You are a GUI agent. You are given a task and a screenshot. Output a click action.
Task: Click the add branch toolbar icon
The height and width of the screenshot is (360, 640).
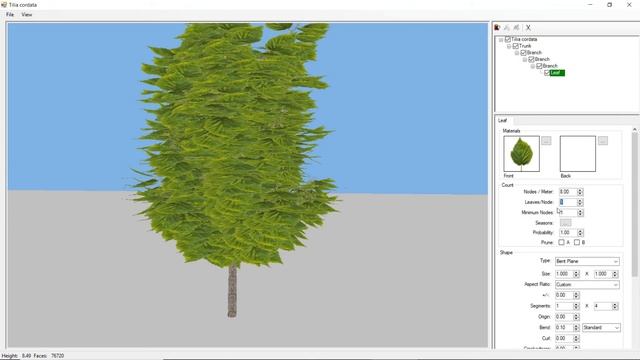coord(507,27)
